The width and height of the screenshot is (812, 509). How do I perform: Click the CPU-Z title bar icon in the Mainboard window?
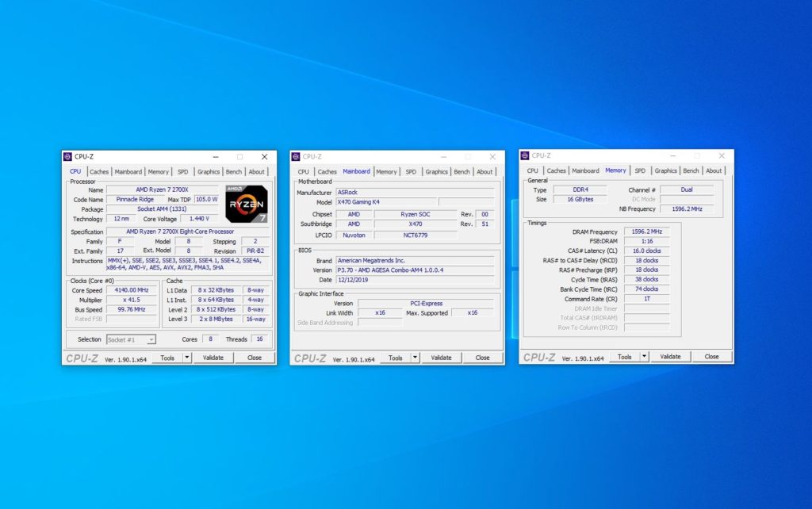(296, 157)
